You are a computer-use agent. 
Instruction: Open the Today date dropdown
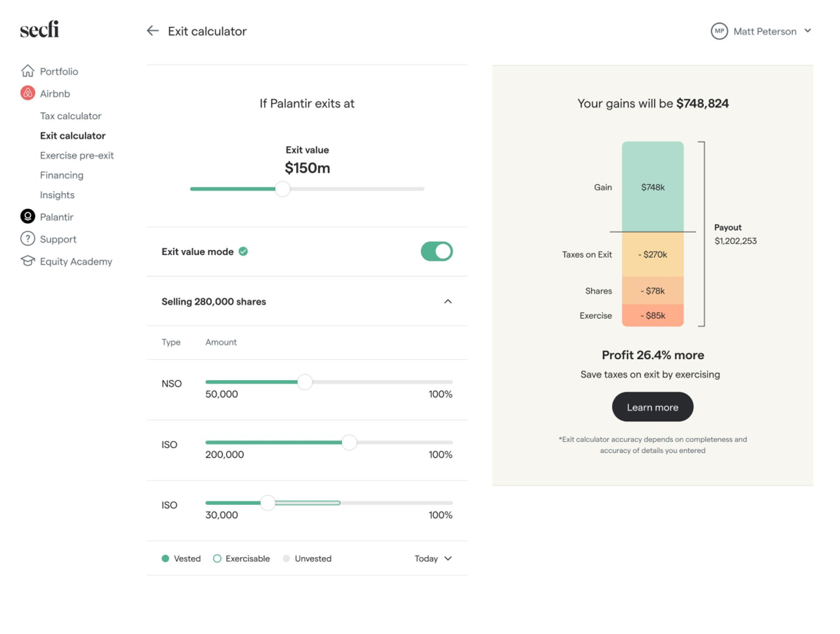point(433,559)
